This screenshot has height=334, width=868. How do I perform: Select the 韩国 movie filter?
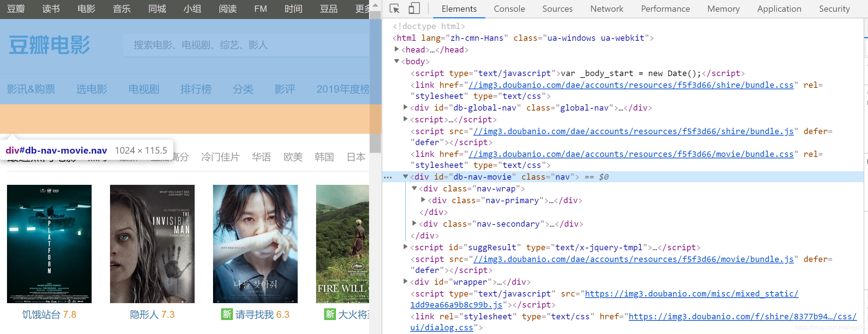tap(324, 157)
